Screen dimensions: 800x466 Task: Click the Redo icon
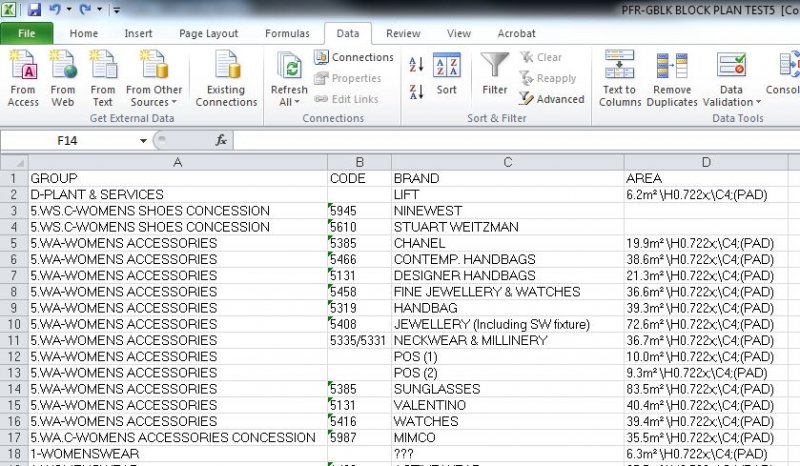click(85, 9)
